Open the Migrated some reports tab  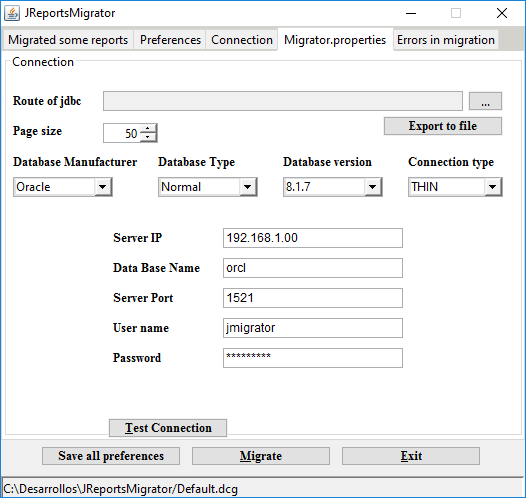point(68,40)
